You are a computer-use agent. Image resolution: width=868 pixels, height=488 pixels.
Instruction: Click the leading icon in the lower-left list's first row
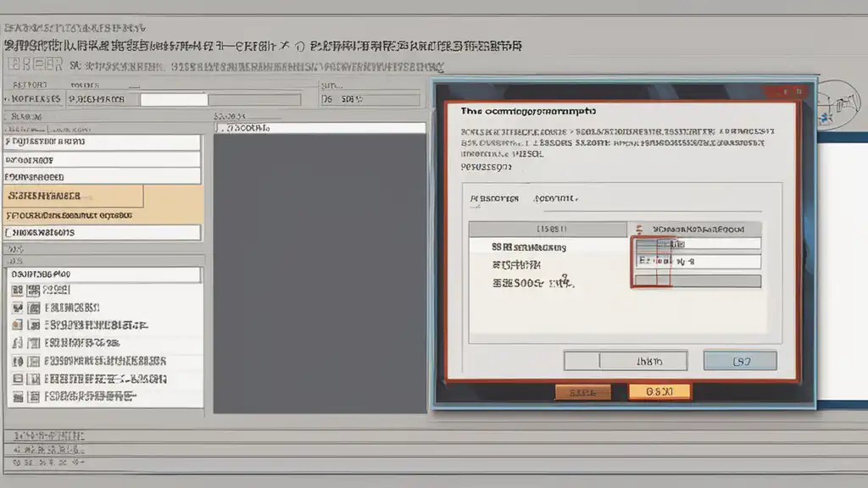18,290
